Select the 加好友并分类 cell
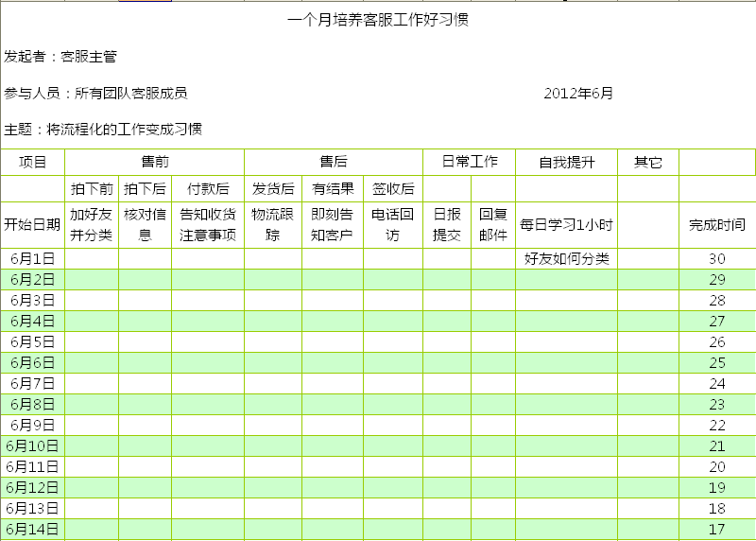 [92, 225]
